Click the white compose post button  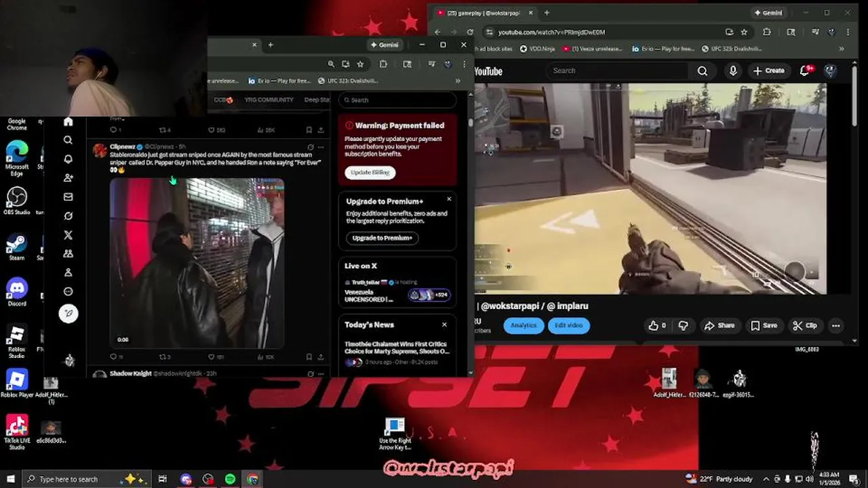click(68, 313)
